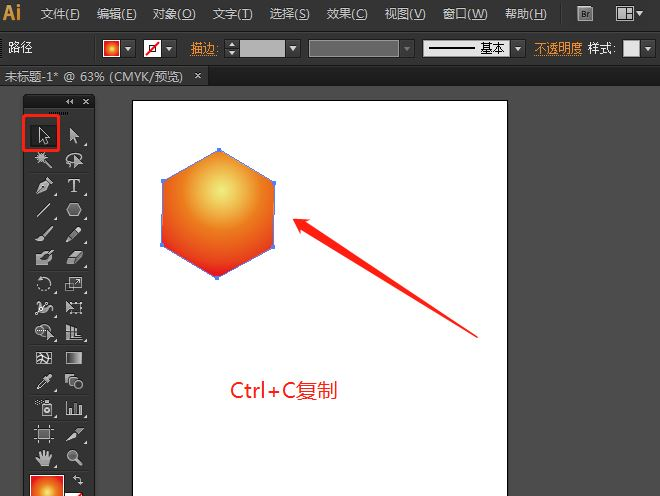The height and width of the screenshot is (496, 660).
Task: Click the large fill swatch in tools panel
Action: click(x=47, y=485)
